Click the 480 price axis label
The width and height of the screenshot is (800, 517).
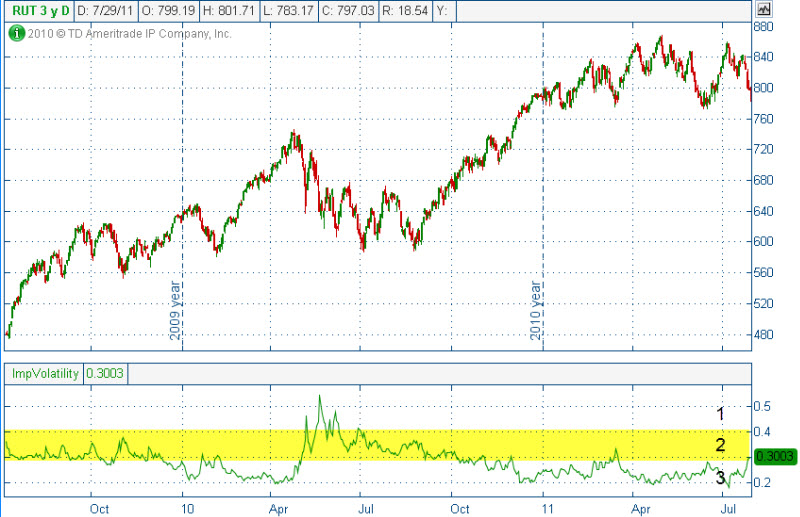click(764, 335)
